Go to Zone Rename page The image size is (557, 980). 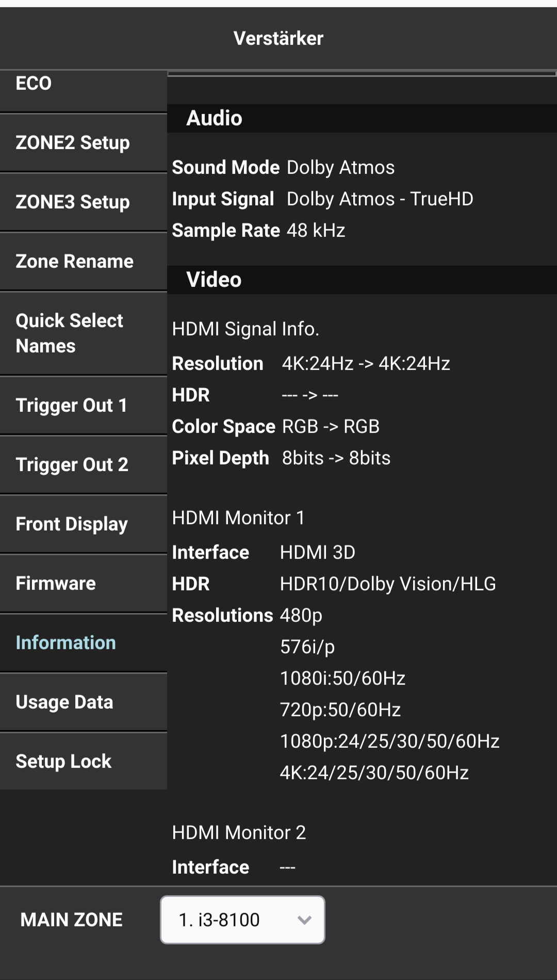[x=83, y=262]
